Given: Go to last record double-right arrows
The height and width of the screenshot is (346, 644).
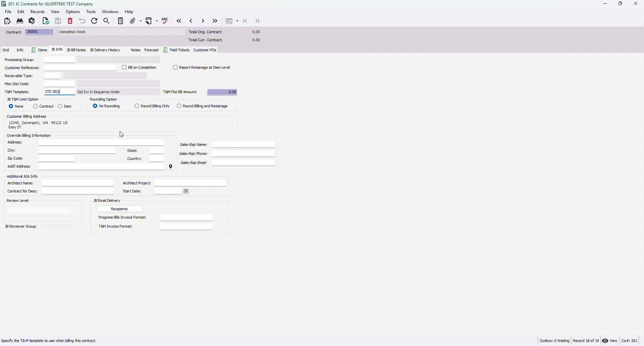Looking at the screenshot, I should [215, 21].
